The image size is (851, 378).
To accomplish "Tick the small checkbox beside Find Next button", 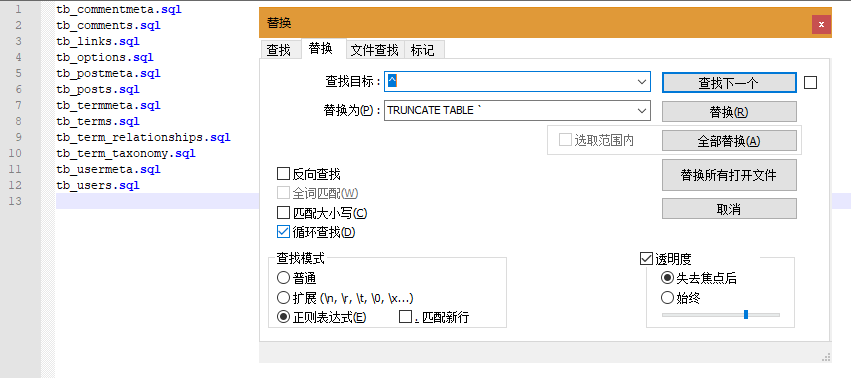I will click(810, 83).
